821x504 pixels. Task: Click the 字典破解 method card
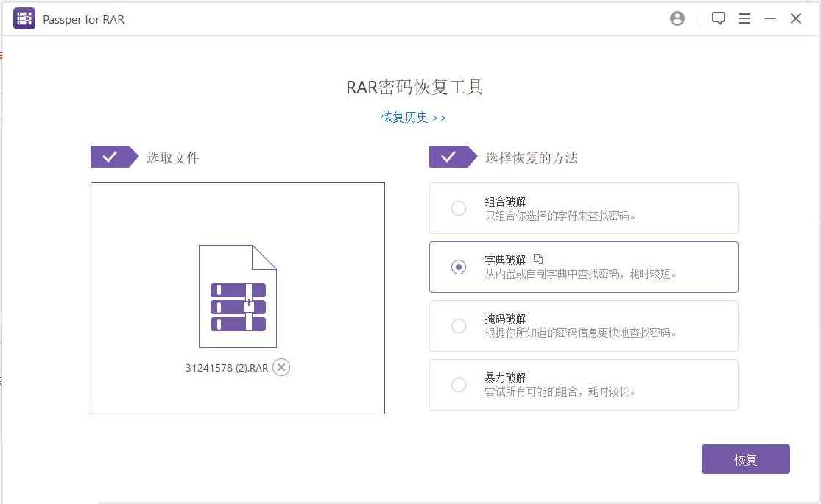(x=583, y=267)
